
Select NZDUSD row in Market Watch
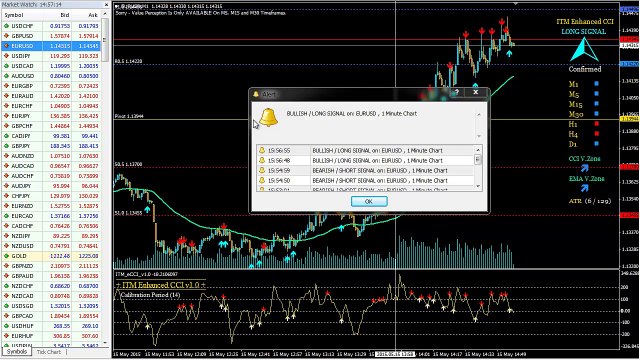[51, 246]
